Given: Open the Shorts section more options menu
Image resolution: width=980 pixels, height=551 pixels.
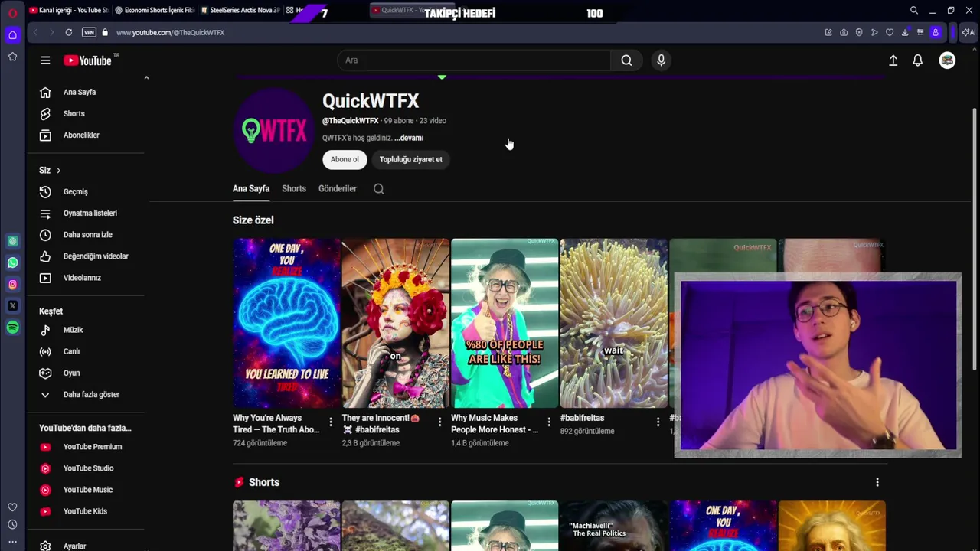Looking at the screenshot, I should pyautogui.click(x=877, y=482).
